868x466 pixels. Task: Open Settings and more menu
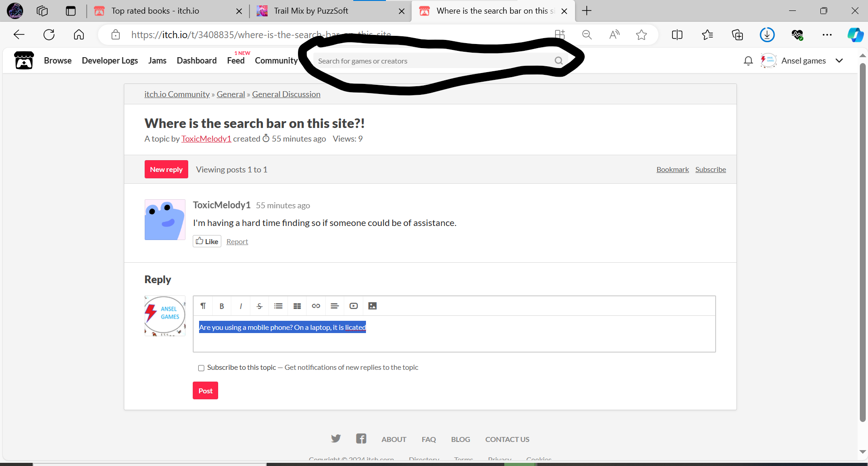pyautogui.click(x=827, y=34)
